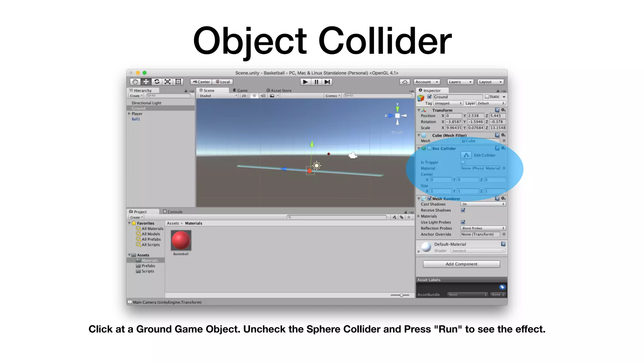Toggle the Is Trigger checkbox
644x362 pixels.
pos(463,162)
